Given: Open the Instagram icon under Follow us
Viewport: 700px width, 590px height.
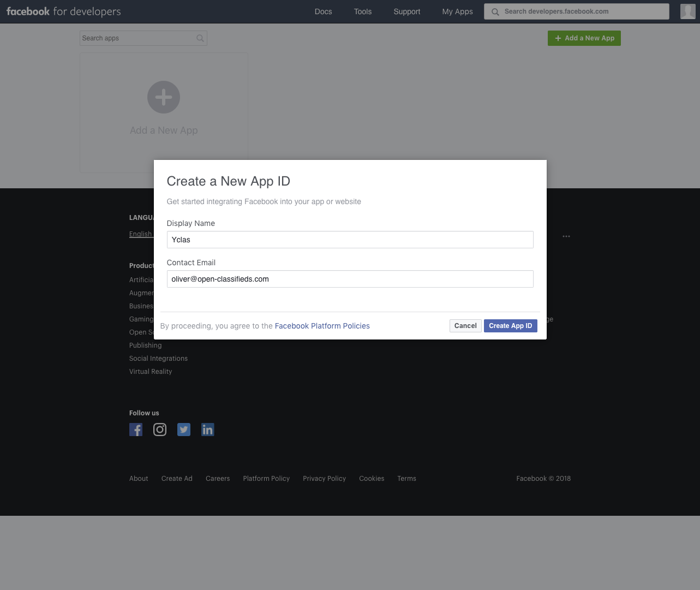Looking at the screenshot, I should tap(160, 430).
